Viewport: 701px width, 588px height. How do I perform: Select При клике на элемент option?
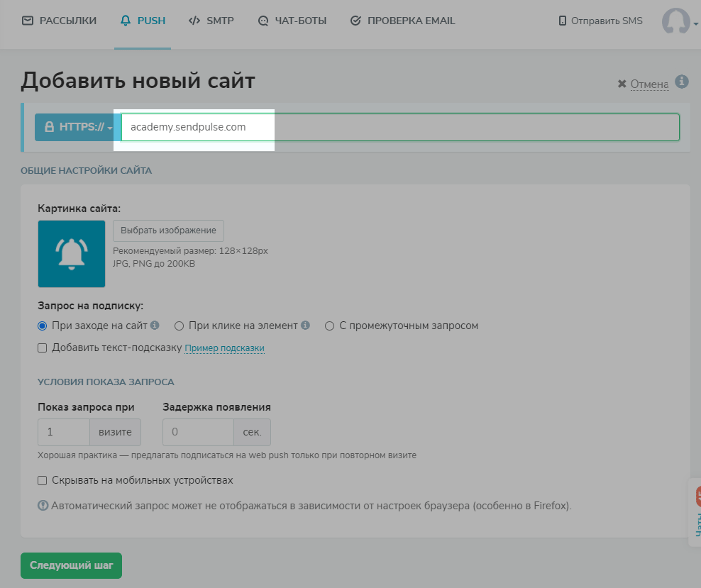pyautogui.click(x=180, y=326)
